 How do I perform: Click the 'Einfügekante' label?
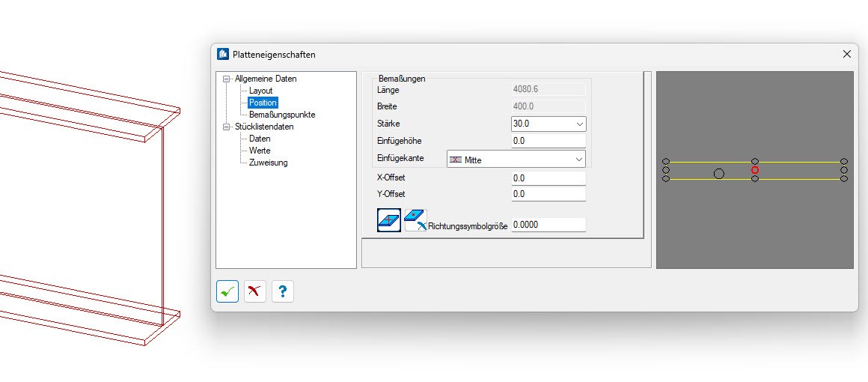400,158
